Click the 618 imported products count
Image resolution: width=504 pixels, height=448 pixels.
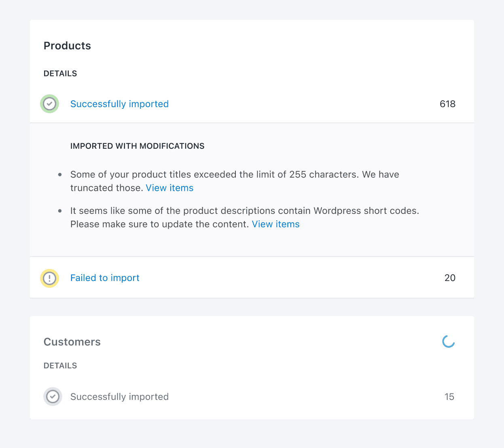tap(447, 104)
